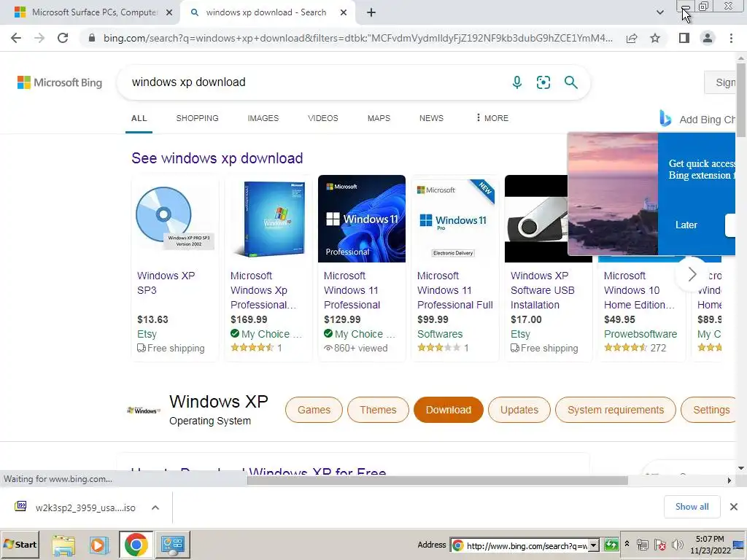Open the Windows XP SP3 product listing
This screenshot has height=560, width=747.
[x=166, y=283]
